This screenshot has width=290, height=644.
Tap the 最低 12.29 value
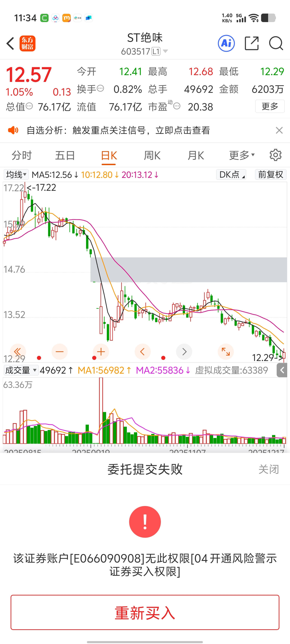pyautogui.click(x=272, y=72)
